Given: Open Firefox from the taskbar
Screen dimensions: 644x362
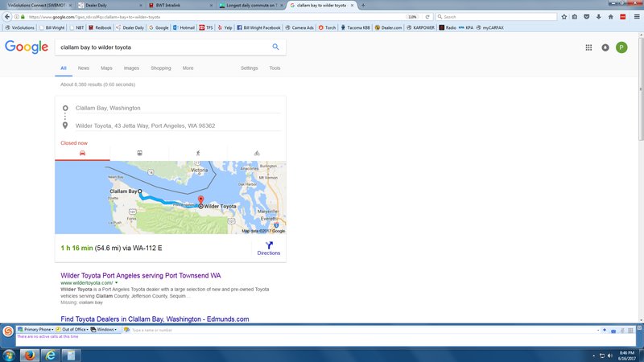Looking at the screenshot, I should click(29, 355).
